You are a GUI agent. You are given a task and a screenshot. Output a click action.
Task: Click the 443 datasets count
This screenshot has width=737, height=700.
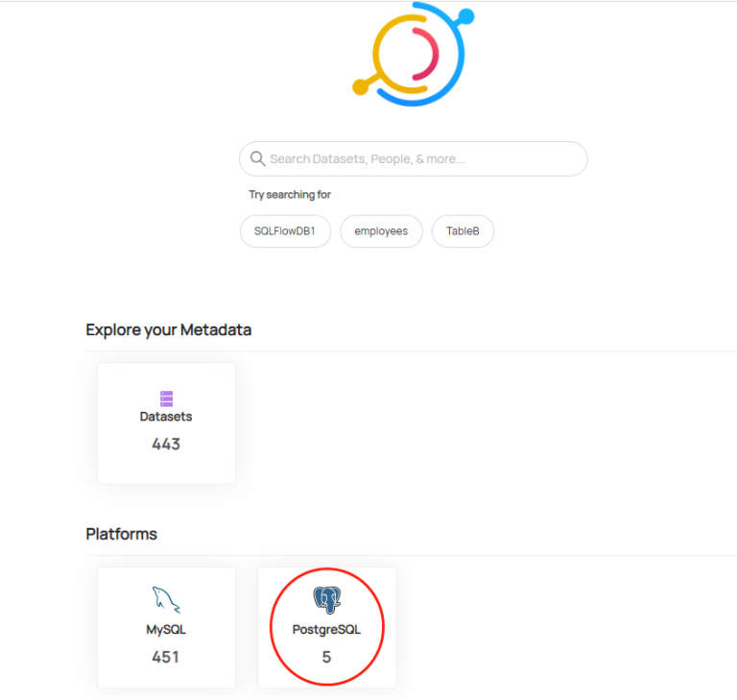pos(166,445)
